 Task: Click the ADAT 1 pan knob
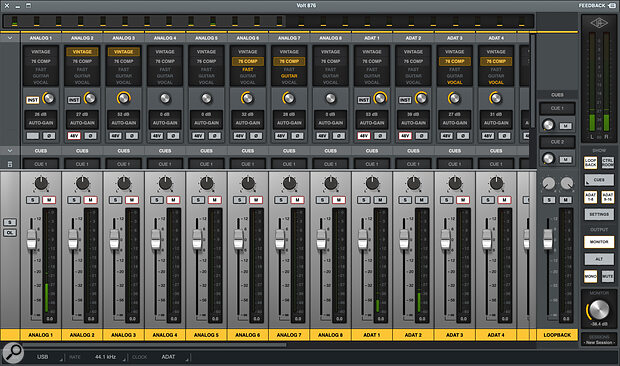[372, 183]
